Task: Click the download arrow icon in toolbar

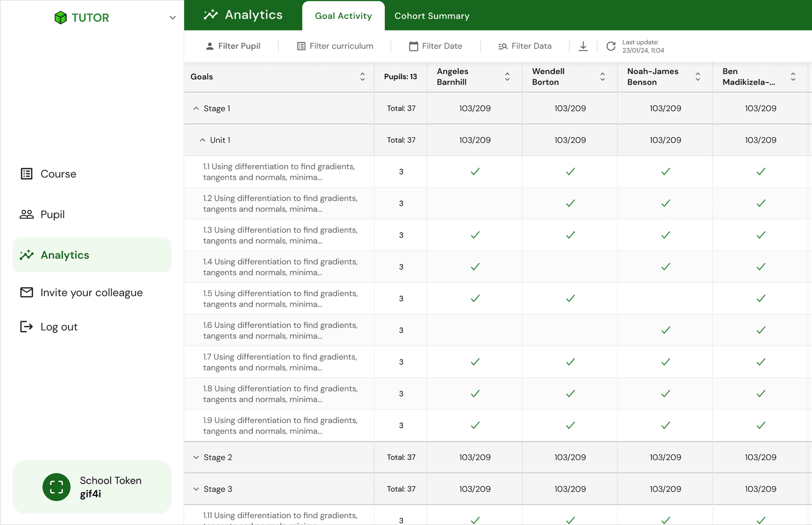Action: pos(583,46)
